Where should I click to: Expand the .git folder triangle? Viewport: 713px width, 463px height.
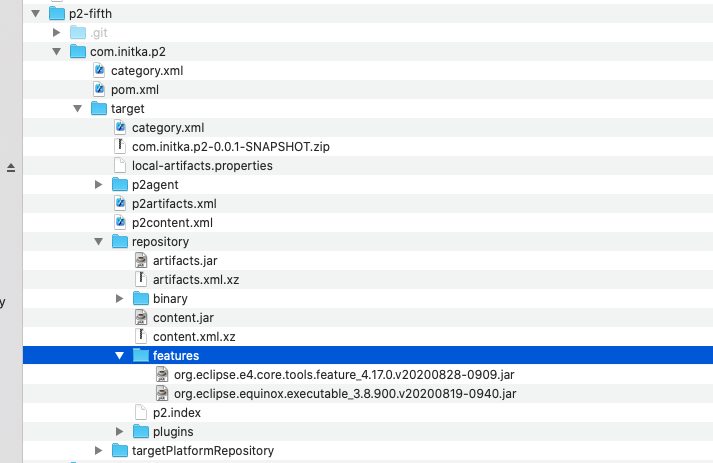click(x=57, y=33)
